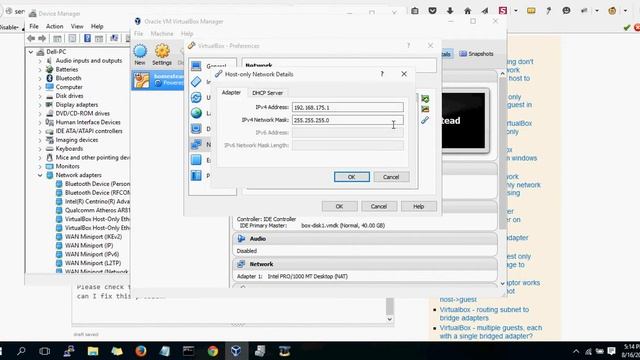Click the edit host-only network screwdriver icon
640x360 pixels.
click(x=425, y=120)
